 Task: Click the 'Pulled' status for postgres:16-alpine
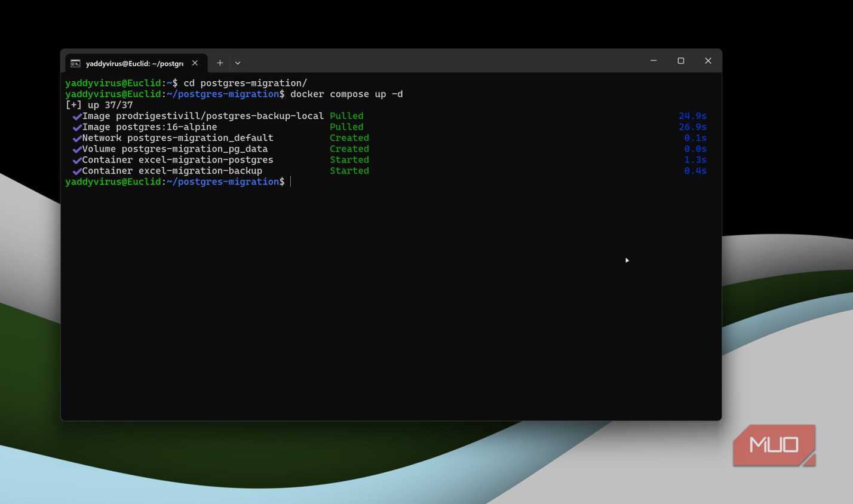pos(346,127)
